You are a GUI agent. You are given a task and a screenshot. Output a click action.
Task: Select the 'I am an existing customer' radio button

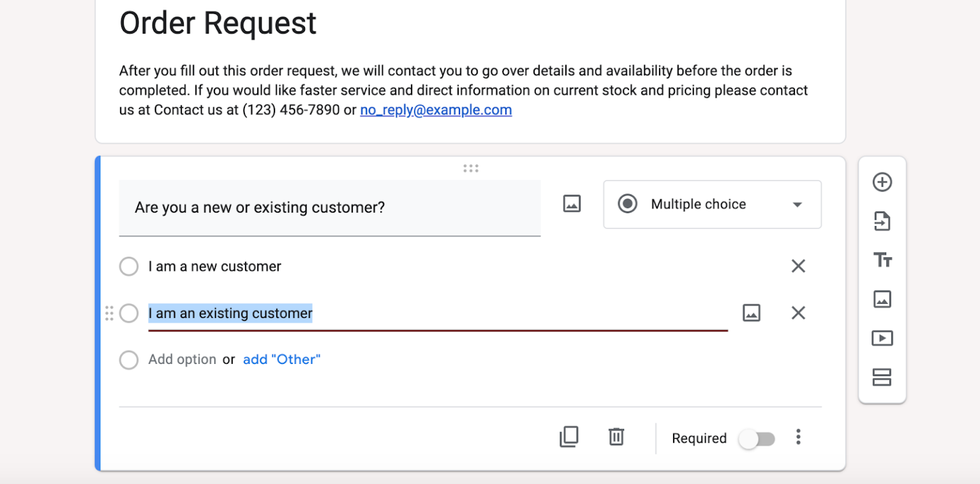click(129, 313)
